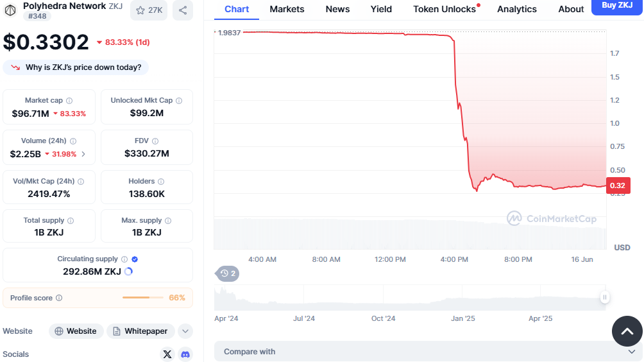Click the Volume (24h) info icon
644x362 pixels.
(x=73, y=141)
